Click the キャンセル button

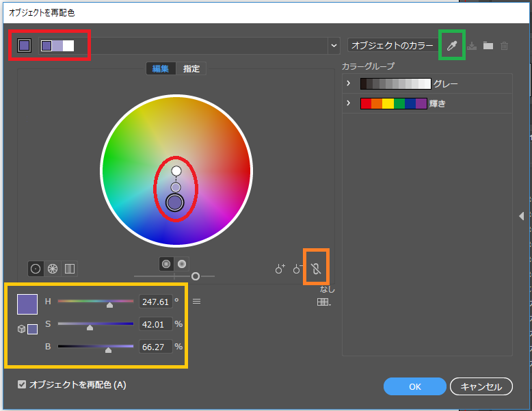[x=481, y=386]
